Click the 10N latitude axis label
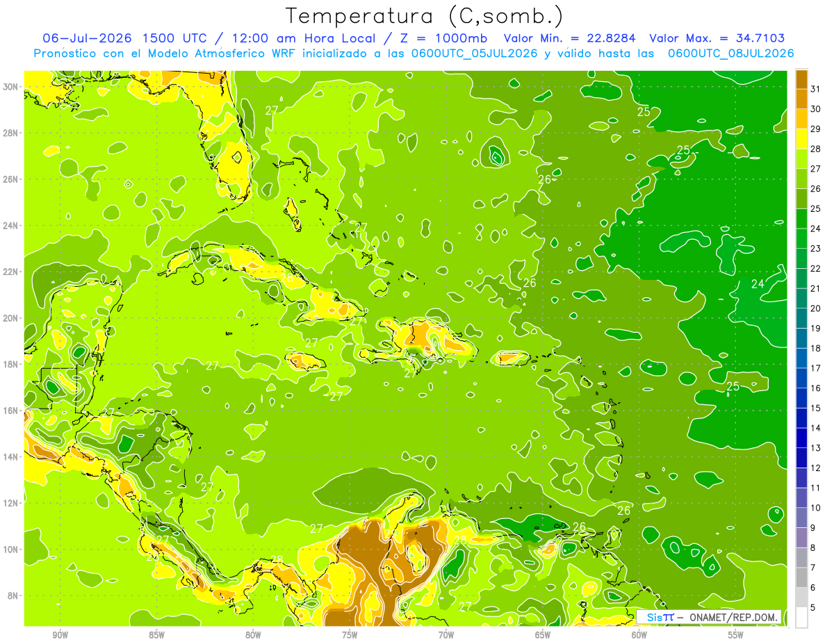This screenshot has height=644, width=834. click(11, 550)
